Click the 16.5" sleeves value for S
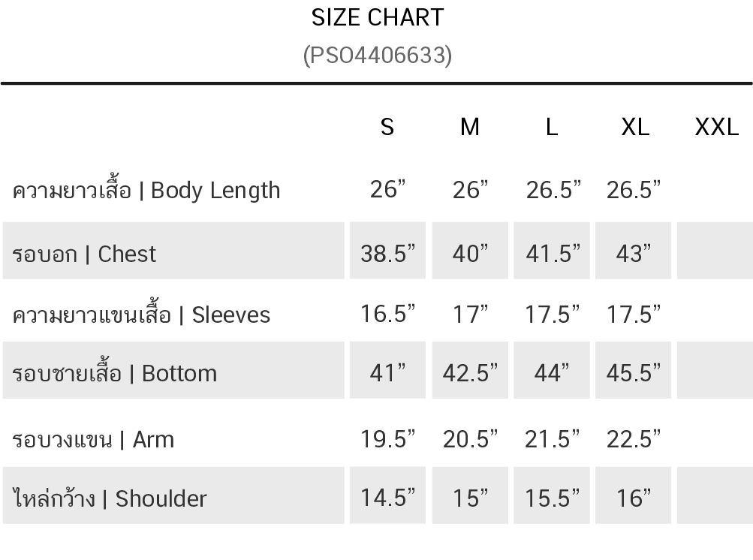 click(x=387, y=314)
